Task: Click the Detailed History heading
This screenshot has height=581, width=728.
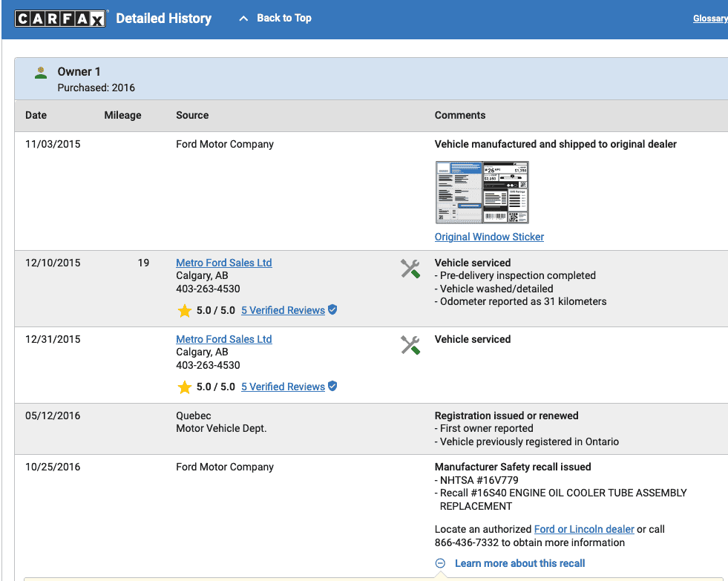Action: (x=163, y=19)
